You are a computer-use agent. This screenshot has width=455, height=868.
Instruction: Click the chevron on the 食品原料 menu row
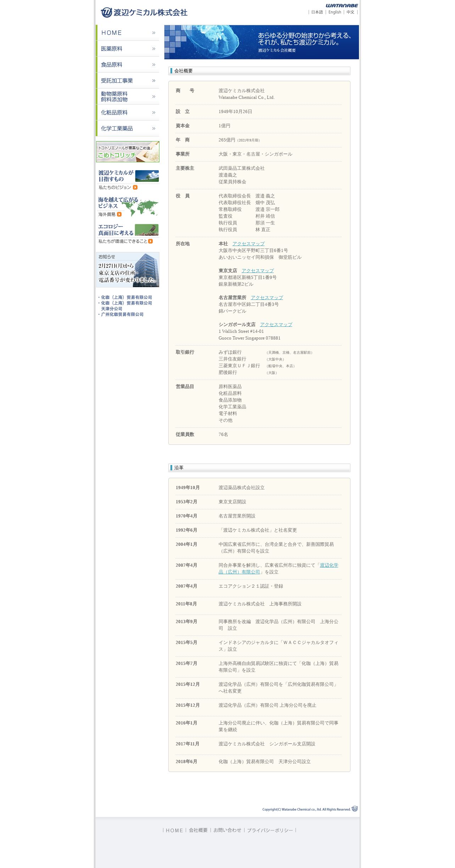point(154,65)
